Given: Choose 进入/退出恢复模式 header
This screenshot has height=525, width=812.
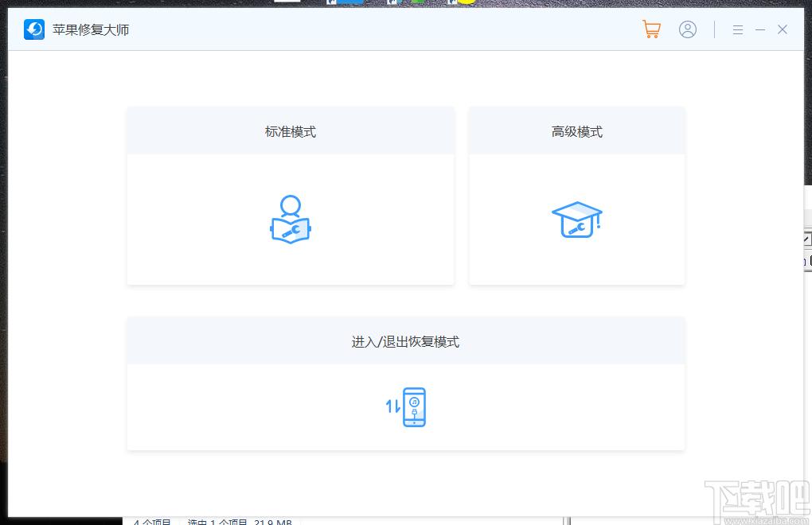Looking at the screenshot, I should pos(405,342).
